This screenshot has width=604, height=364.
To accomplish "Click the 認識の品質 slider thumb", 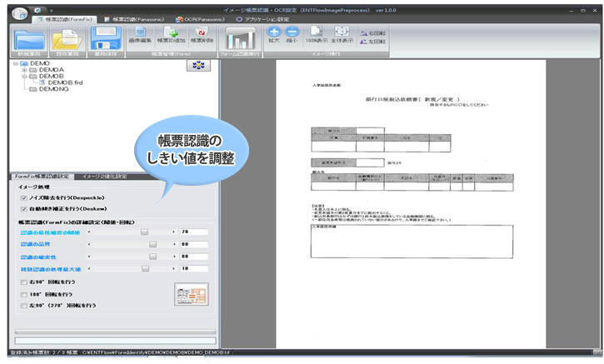I will pyautogui.click(x=152, y=244).
